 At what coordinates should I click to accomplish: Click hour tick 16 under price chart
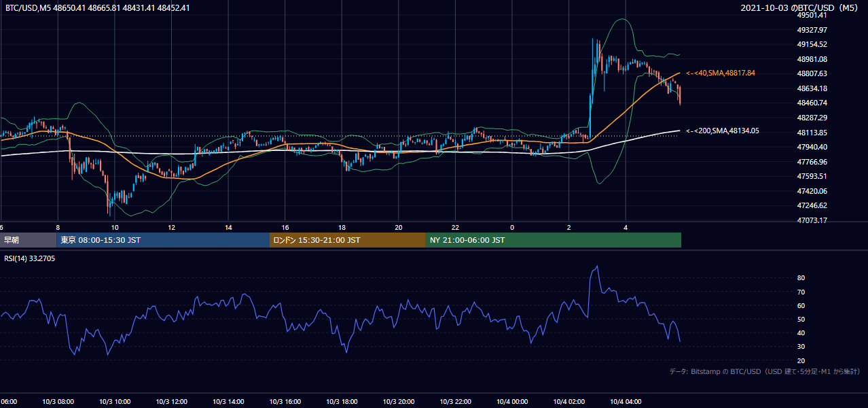click(x=285, y=228)
